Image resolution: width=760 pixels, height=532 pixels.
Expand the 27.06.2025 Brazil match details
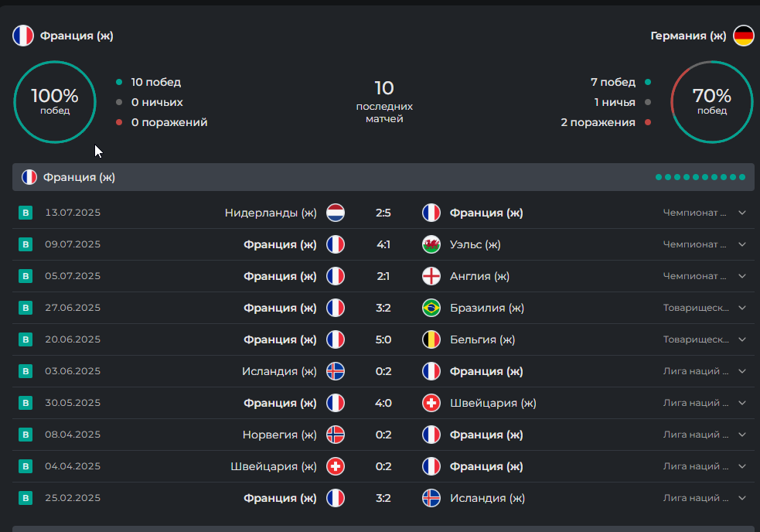pos(742,308)
